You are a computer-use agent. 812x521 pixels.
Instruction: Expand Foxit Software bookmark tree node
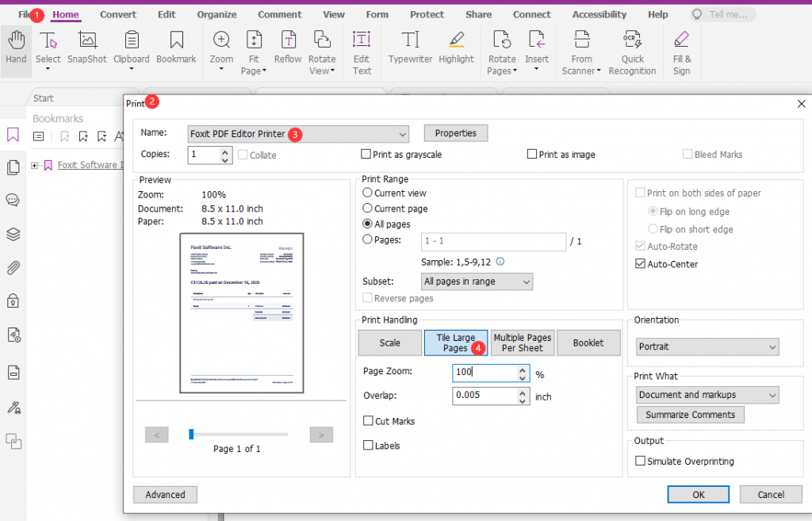(35, 166)
